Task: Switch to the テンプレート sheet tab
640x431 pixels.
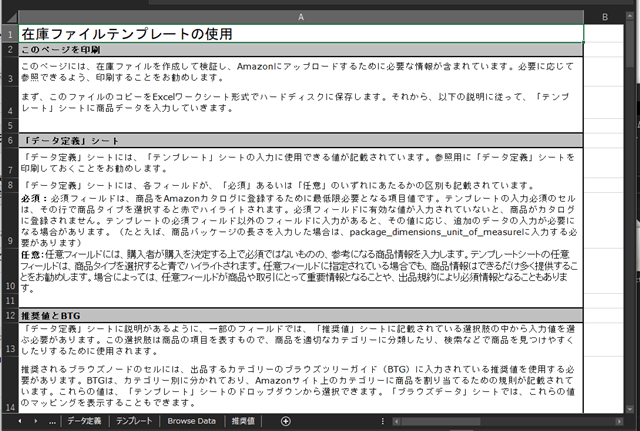Action: (x=134, y=422)
